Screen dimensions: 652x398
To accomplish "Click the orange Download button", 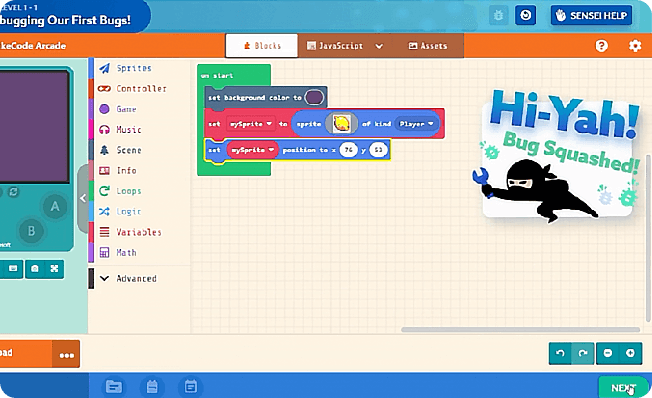I will point(26,354).
